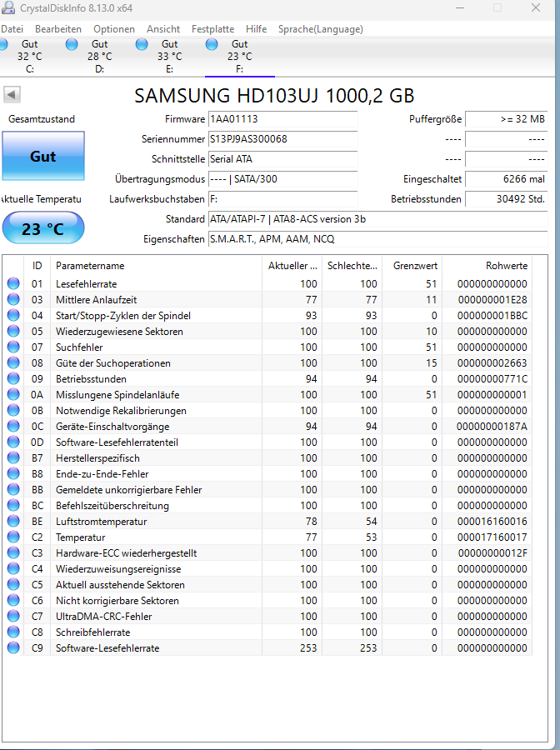Click the Firmware field 1AA01113
Viewport: 560px width, 750px height.
pos(282,119)
